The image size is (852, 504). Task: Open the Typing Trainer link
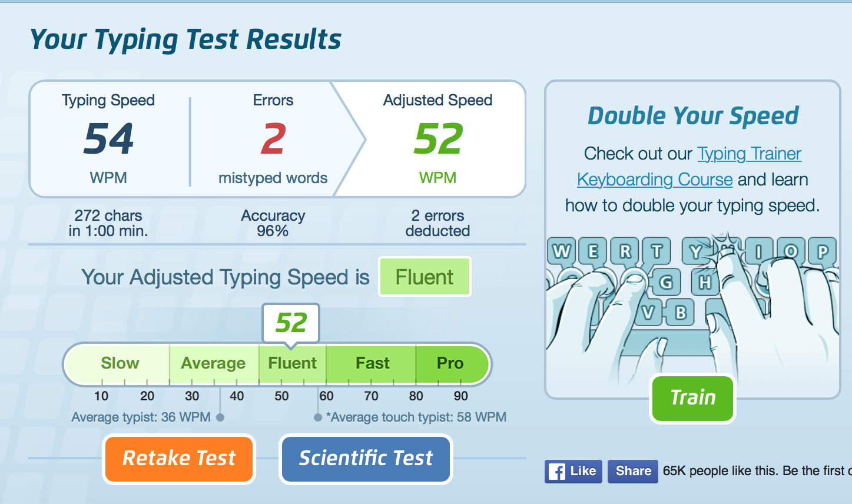click(x=749, y=154)
